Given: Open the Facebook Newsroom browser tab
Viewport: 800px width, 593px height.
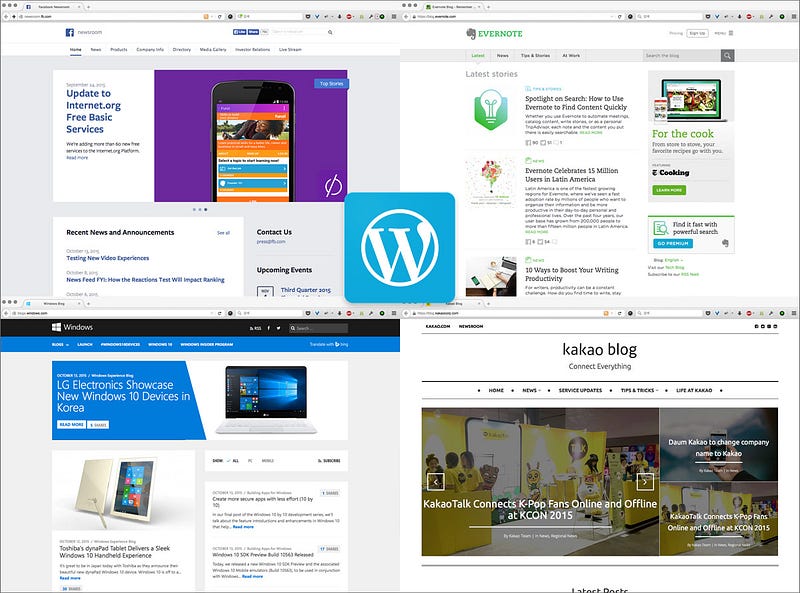Looking at the screenshot, I should [x=54, y=7].
